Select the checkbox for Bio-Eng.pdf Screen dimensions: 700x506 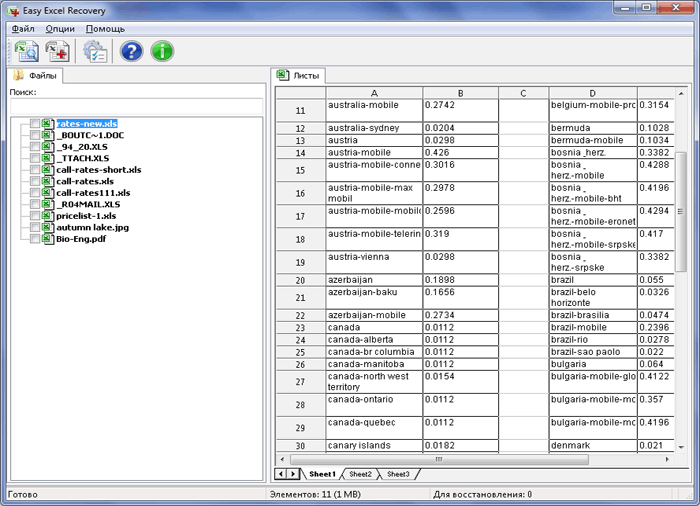tap(35, 239)
